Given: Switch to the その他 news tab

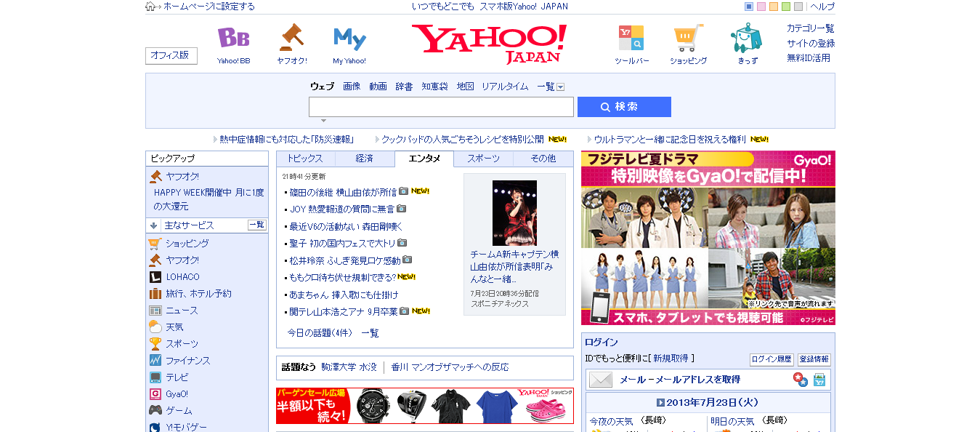Looking at the screenshot, I should point(543,159).
